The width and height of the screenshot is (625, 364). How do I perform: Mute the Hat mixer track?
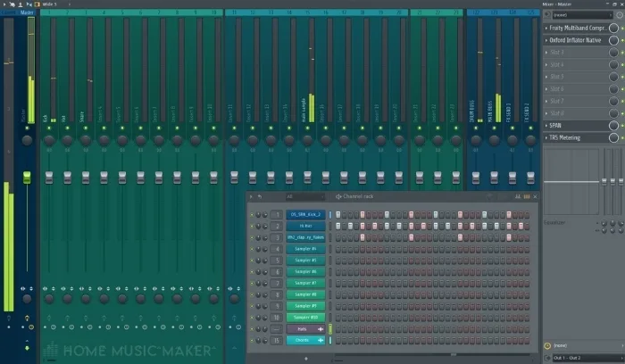67,128
